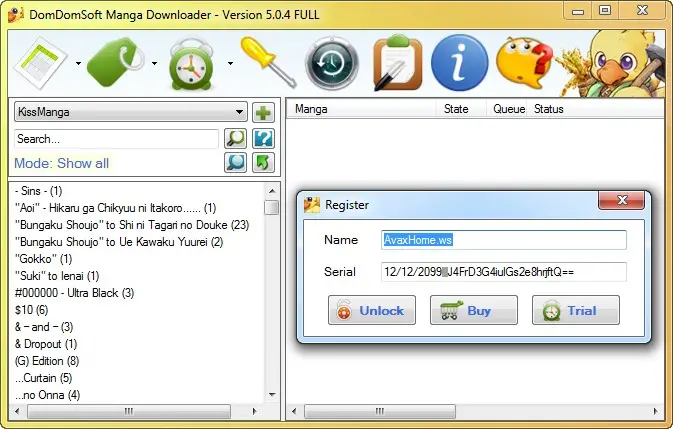Click the manga list vertical scroll thumb
The height and width of the screenshot is (429, 673).
(x=272, y=207)
